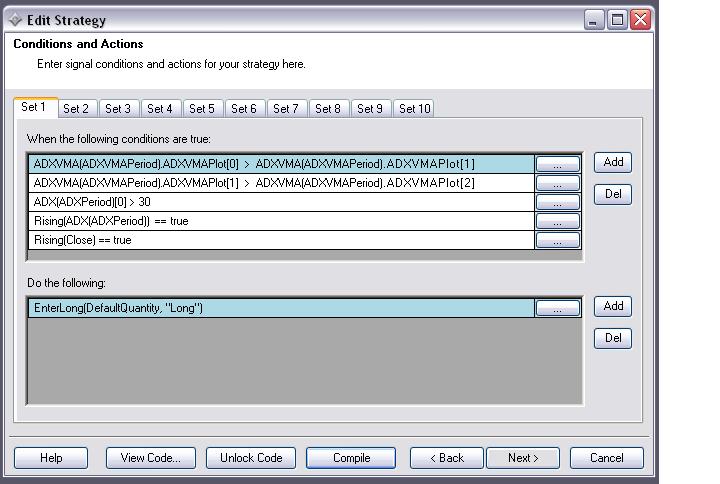The width and height of the screenshot is (720, 484).
Task: Select the Rising(ADX(ADXPeriod)) == true condition
Action: click(281, 221)
